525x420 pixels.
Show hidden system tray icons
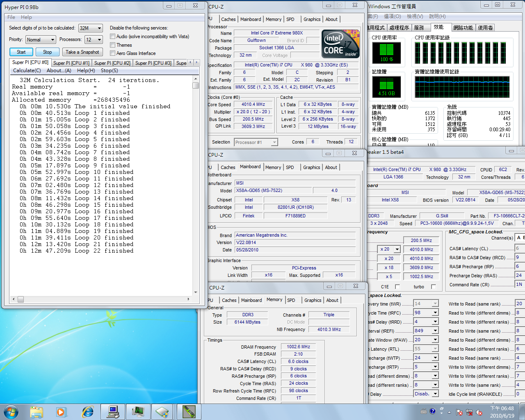click(449, 412)
